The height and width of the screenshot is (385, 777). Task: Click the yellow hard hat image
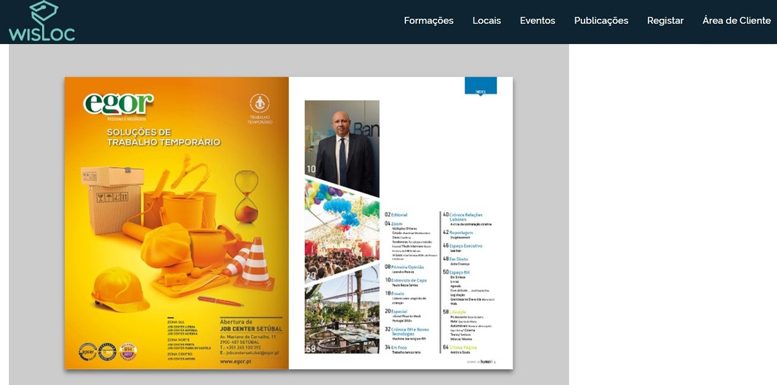tap(119, 289)
